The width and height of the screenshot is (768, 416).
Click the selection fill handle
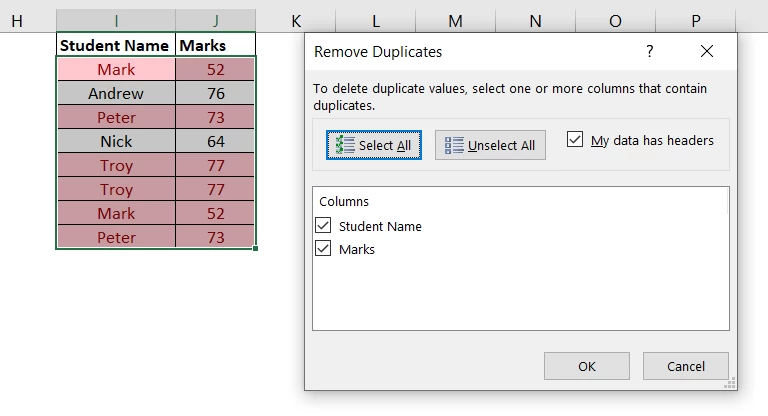255,248
